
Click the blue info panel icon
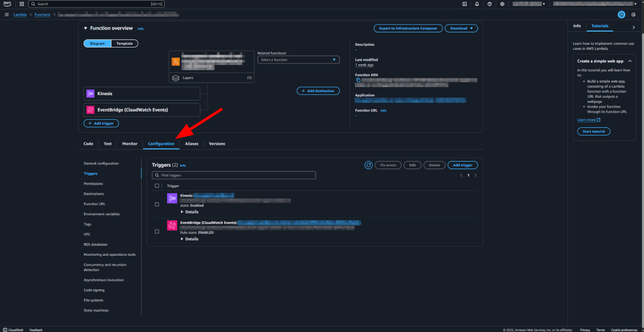pyautogui.click(x=621, y=15)
